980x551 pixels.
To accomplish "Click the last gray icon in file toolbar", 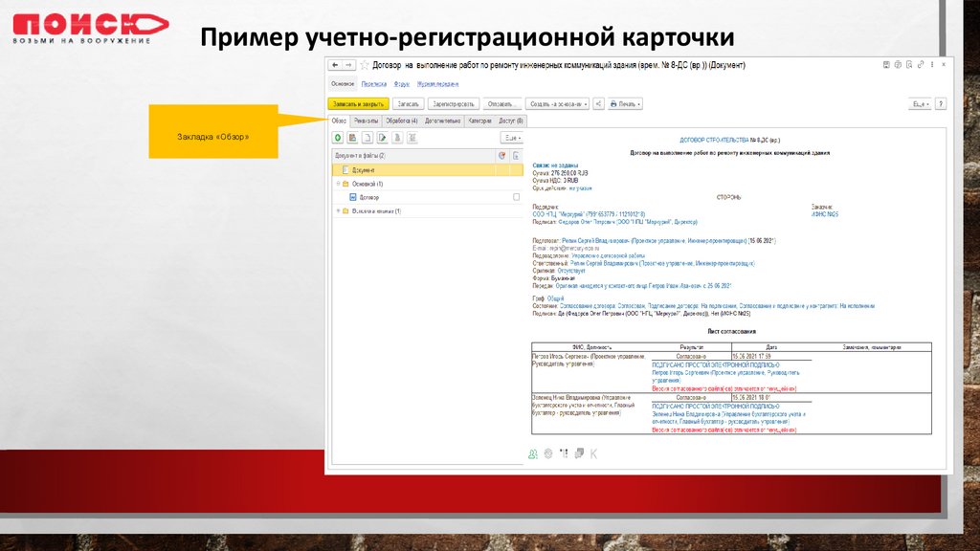I will (412, 138).
